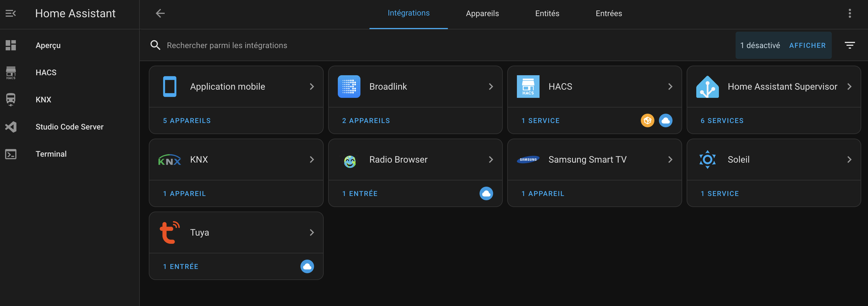Click the HACS sidebar icon

click(x=11, y=72)
